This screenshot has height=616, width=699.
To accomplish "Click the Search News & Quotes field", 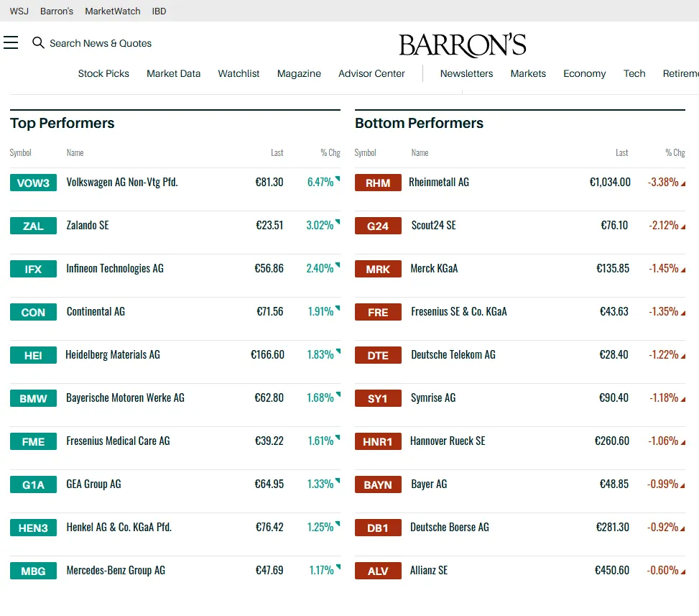I will click(101, 43).
